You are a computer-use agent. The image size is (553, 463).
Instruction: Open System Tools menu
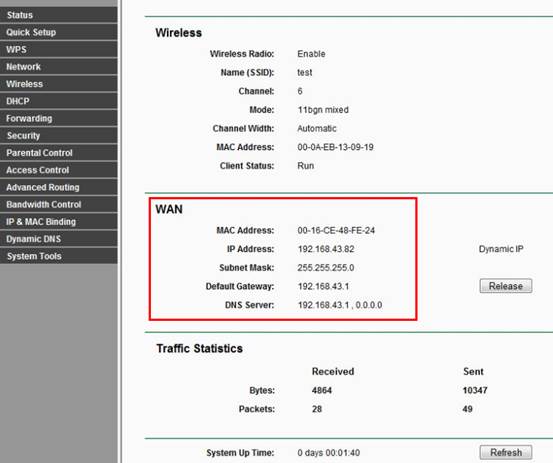point(59,256)
